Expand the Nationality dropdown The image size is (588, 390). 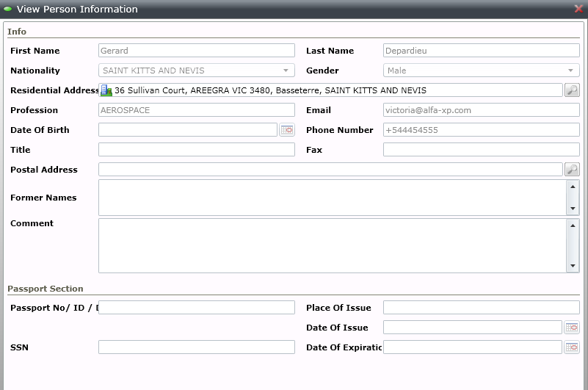[286, 71]
